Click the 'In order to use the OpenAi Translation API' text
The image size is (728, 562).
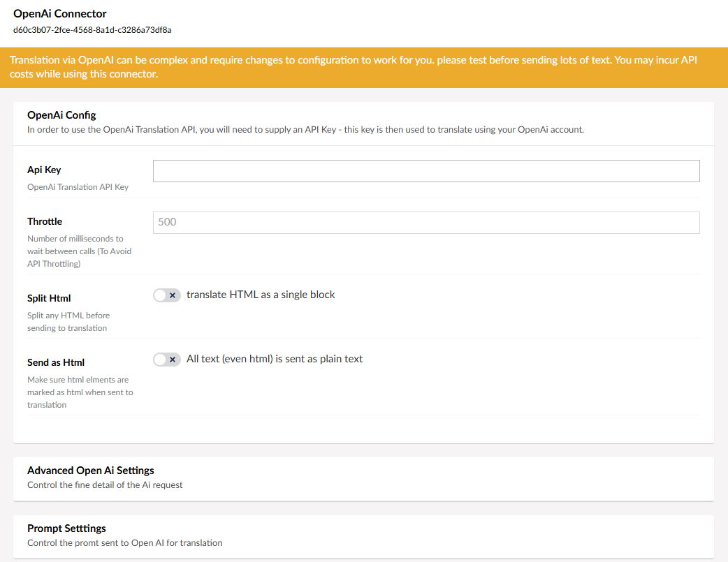tap(305, 129)
